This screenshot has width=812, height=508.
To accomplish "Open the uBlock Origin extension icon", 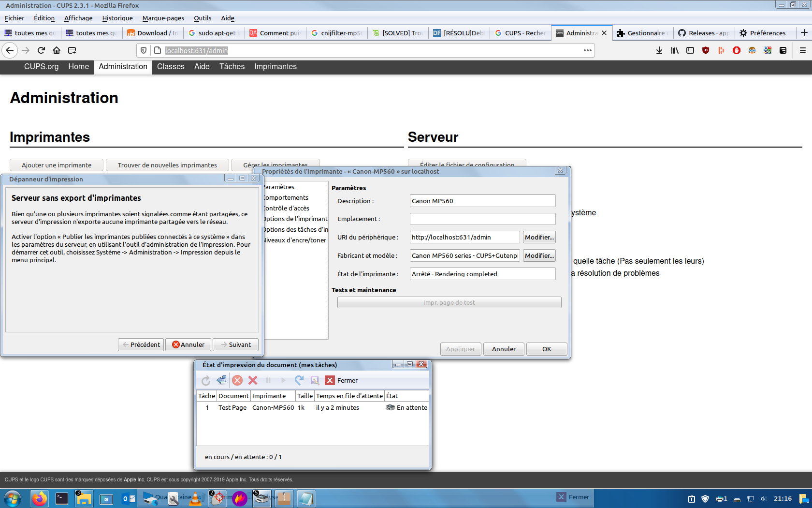I will (x=706, y=50).
